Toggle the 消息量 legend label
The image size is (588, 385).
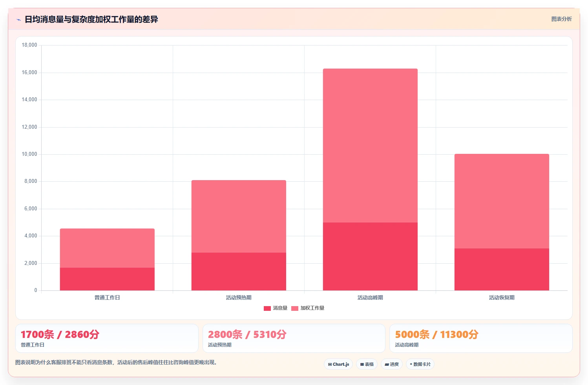[280, 308]
